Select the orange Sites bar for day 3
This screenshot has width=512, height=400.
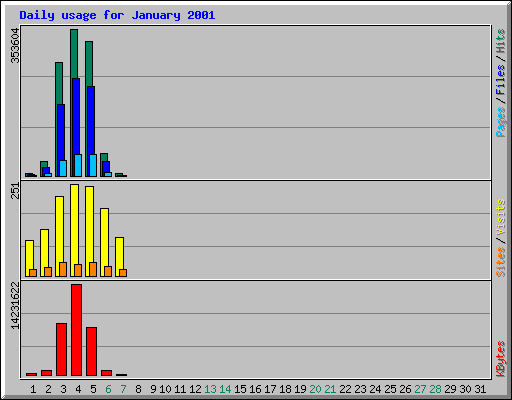point(63,269)
